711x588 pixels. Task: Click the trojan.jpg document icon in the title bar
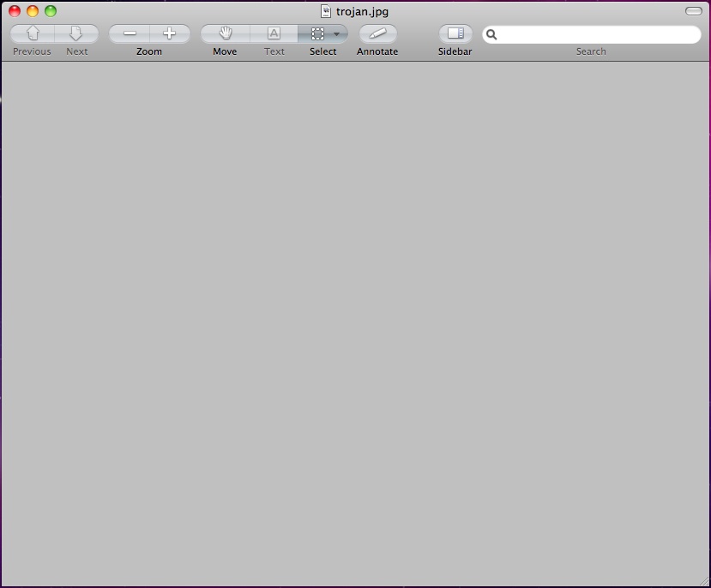pyautogui.click(x=326, y=12)
